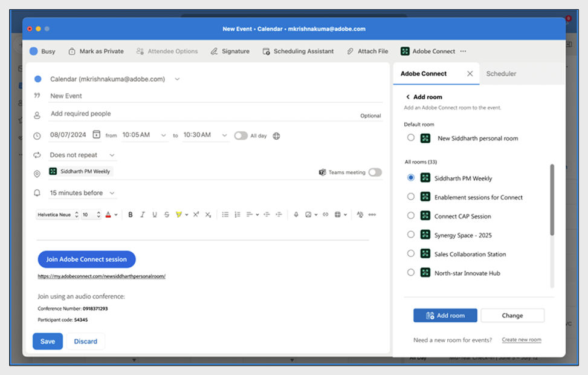Screen dimensions: 588x375
Task: Apply bold formatting
Action: [130, 215]
